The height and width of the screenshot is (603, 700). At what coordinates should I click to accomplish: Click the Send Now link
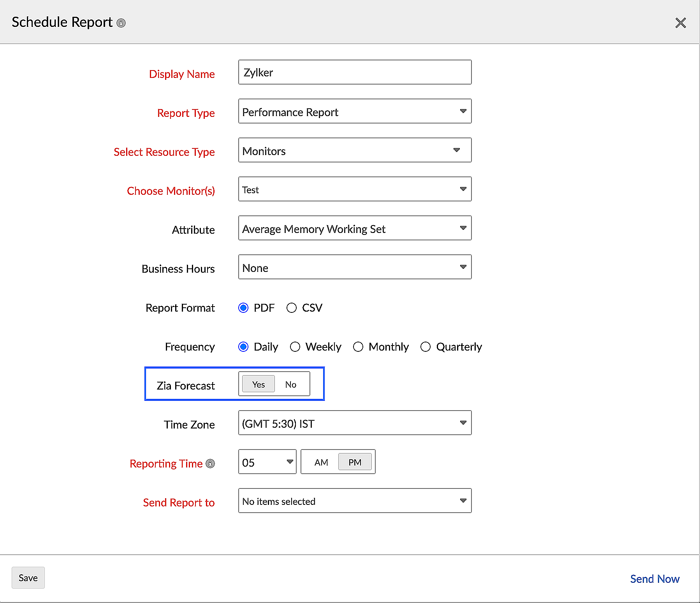coord(654,579)
